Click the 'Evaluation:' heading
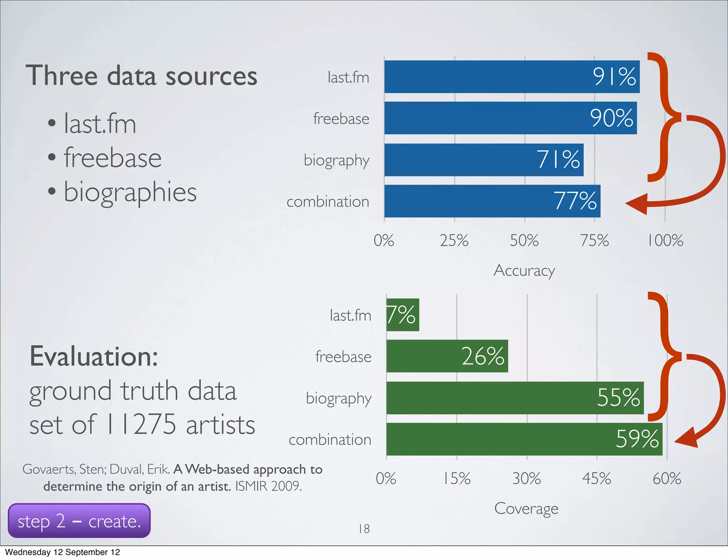Viewport: 728px width, 560px height. tap(94, 356)
